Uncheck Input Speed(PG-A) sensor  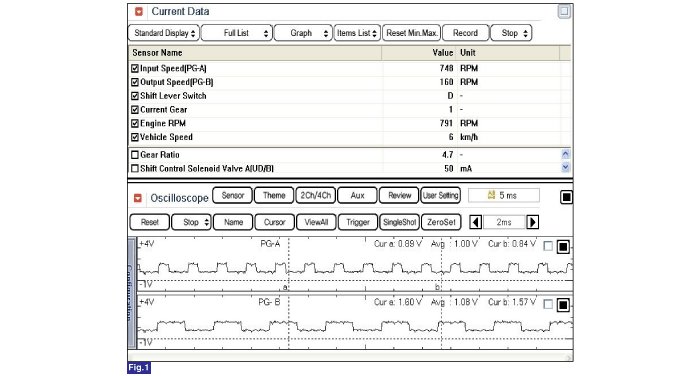135,69
